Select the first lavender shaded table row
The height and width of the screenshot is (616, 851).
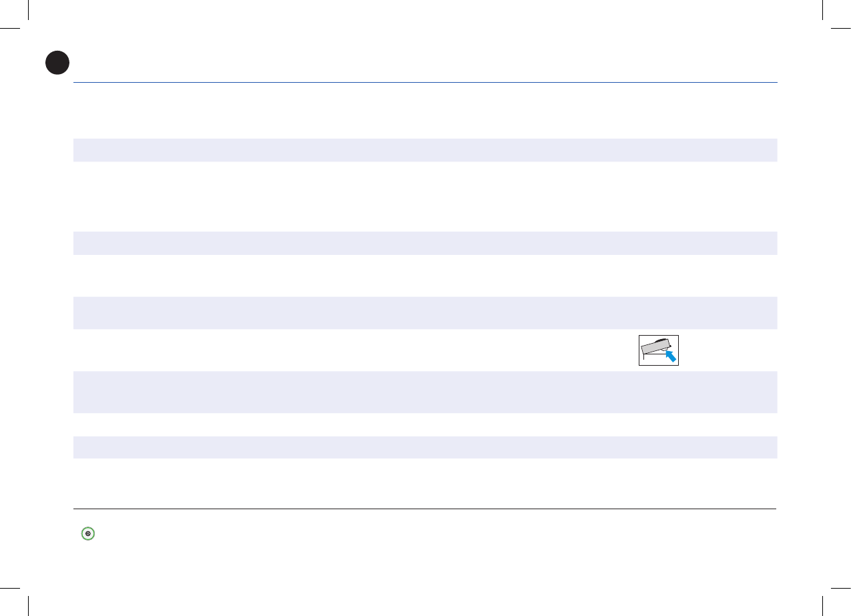pos(424,150)
